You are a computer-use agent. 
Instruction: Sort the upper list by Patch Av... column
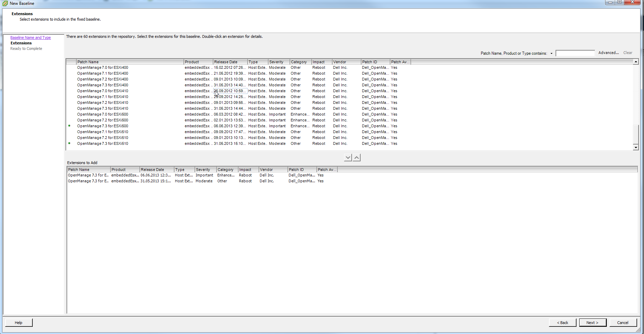[400, 62]
